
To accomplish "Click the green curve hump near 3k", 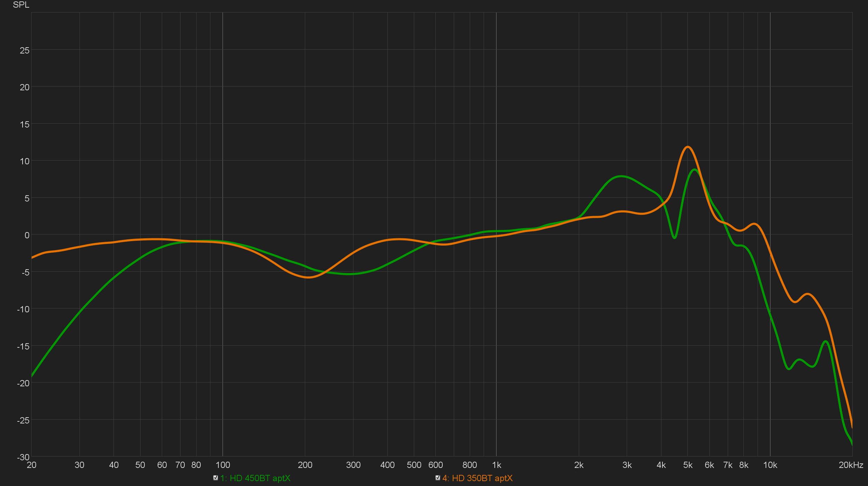I will tap(621, 176).
